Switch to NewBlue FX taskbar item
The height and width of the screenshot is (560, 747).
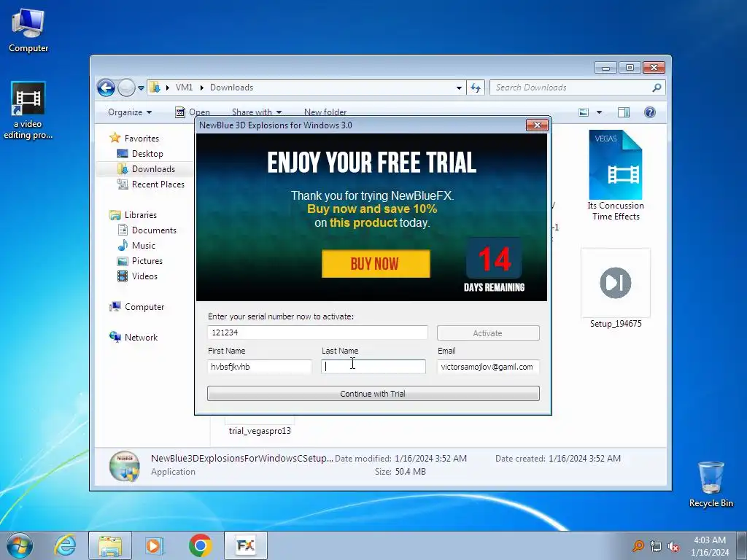pyautogui.click(x=246, y=545)
